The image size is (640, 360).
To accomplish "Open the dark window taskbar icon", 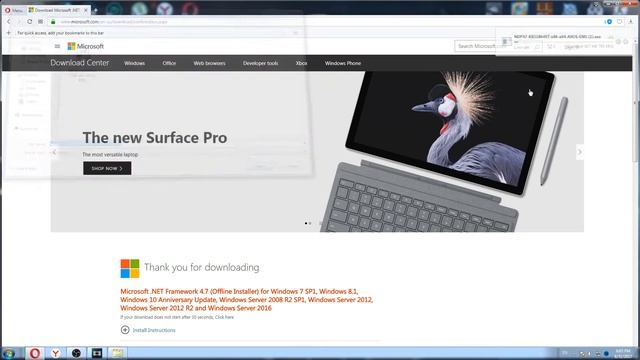I will [x=97, y=353].
